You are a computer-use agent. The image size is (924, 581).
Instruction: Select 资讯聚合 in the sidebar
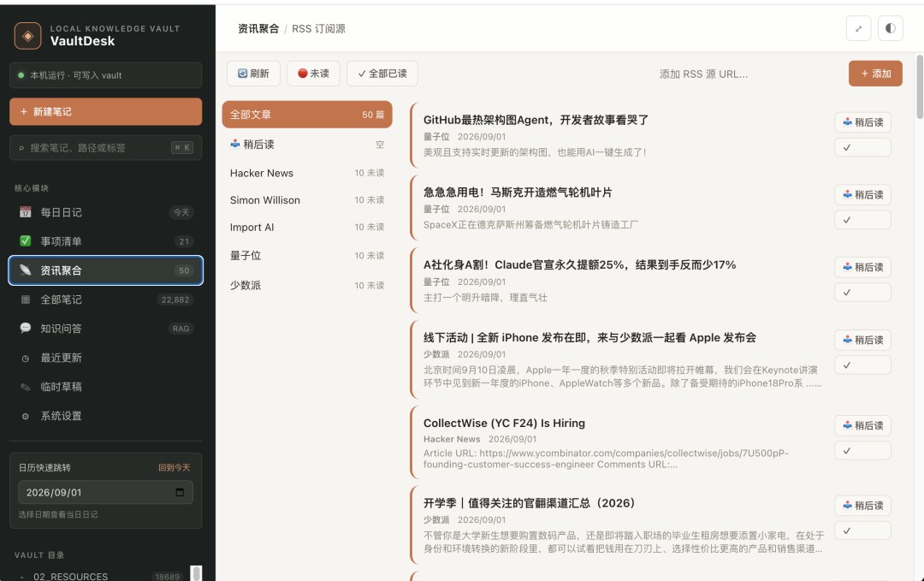[105, 270]
